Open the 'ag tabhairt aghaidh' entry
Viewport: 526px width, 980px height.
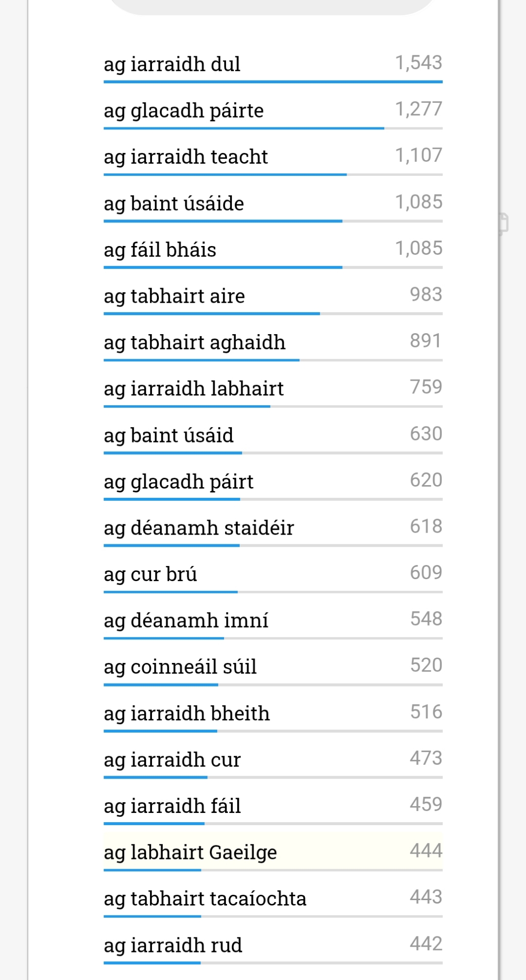click(x=194, y=343)
